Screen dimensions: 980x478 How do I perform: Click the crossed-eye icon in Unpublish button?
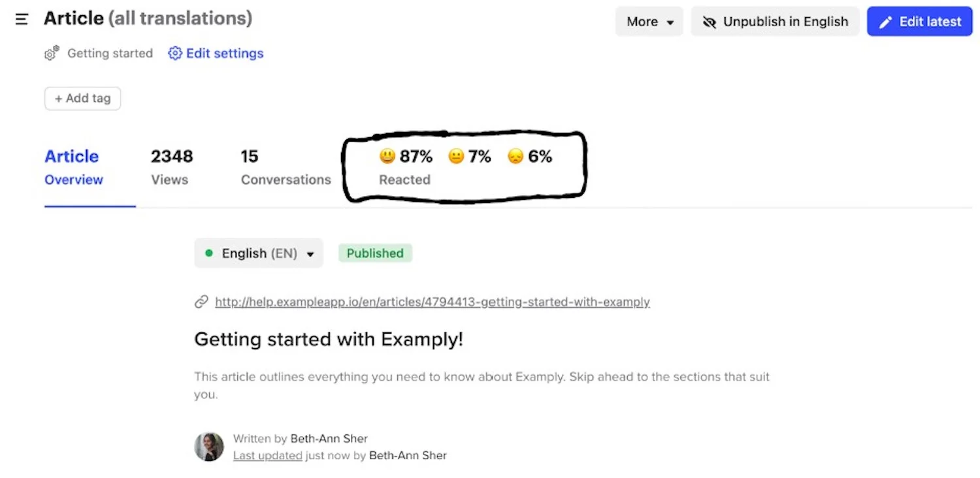(710, 22)
